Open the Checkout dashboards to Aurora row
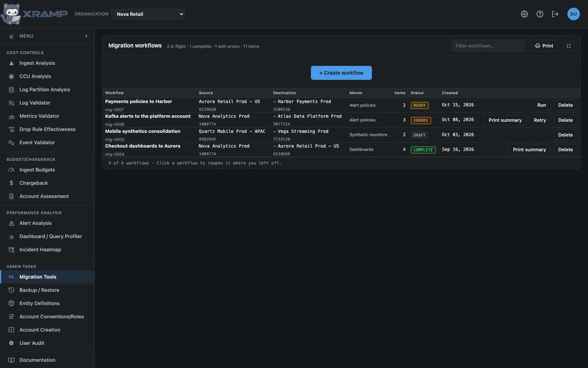 (341, 150)
